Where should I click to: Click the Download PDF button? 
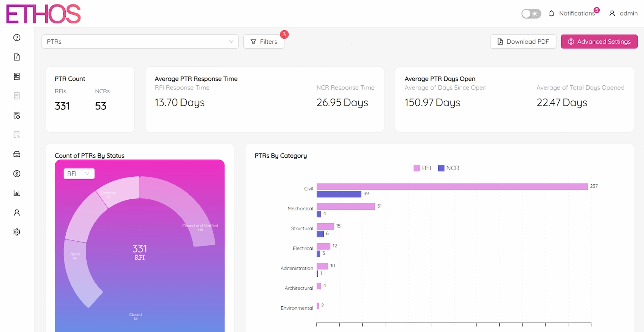pyautogui.click(x=523, y=41)
